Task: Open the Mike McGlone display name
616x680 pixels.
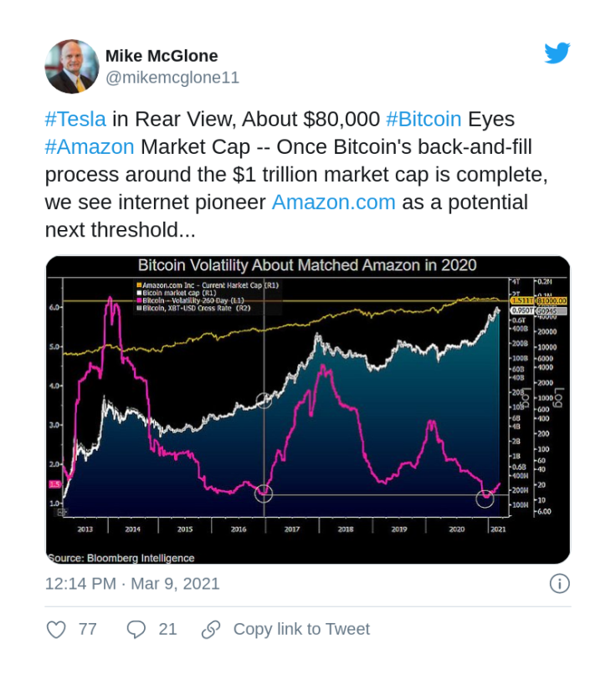Action: pos(162,56)
